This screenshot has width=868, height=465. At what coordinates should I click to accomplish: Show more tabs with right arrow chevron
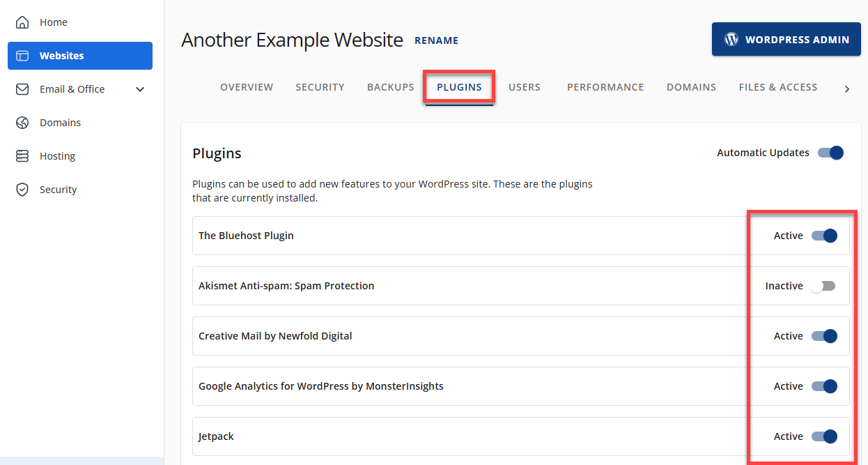tap(847, 89)
